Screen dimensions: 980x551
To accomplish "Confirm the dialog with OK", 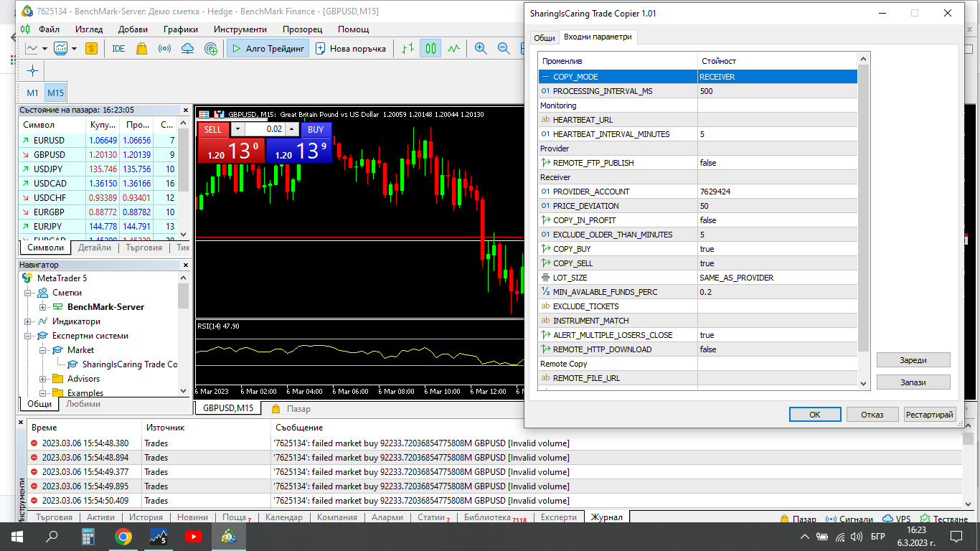I will [814, 415].
